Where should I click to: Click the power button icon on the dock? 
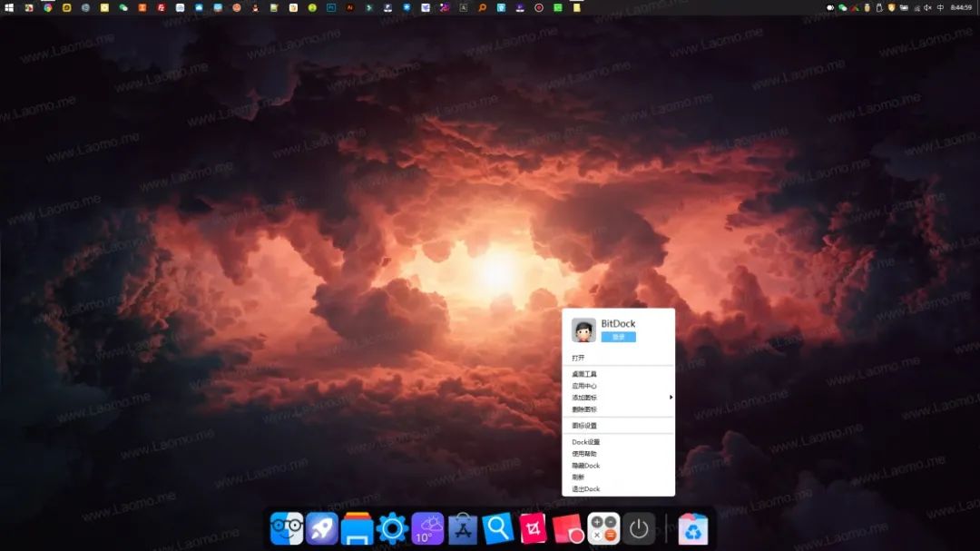point(639,526)
